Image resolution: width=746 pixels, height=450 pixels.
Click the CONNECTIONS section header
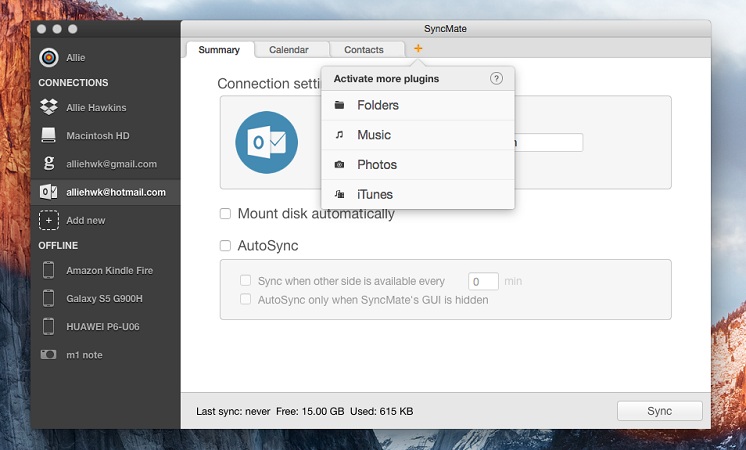[73, 83]
